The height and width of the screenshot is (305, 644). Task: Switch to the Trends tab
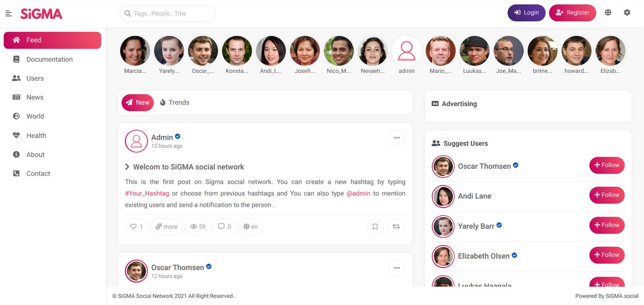pos(175,102)
